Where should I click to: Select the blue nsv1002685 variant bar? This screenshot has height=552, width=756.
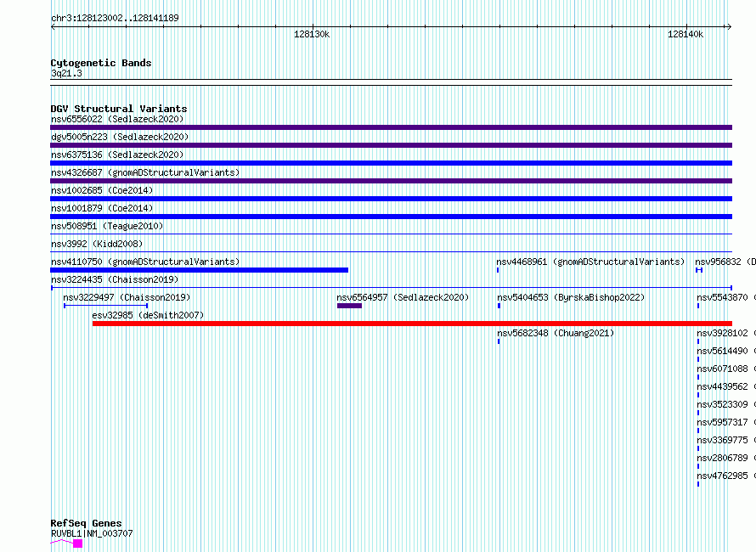point(391,199)
